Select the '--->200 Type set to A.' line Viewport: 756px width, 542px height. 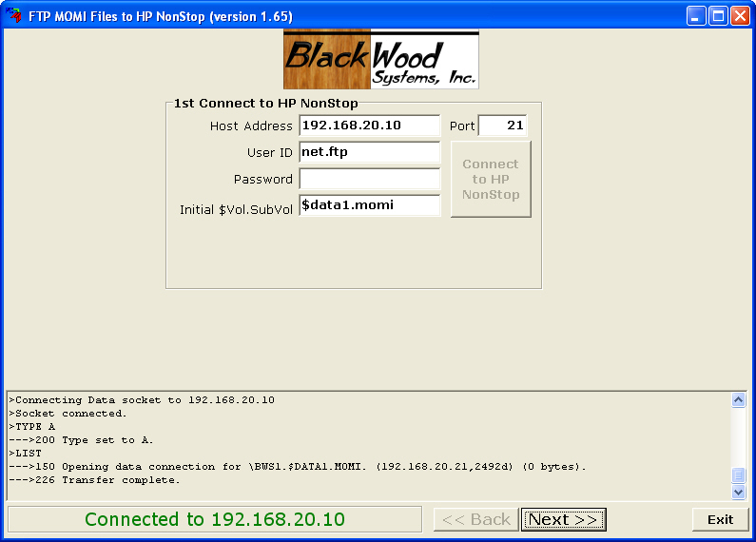pos(81,439)
